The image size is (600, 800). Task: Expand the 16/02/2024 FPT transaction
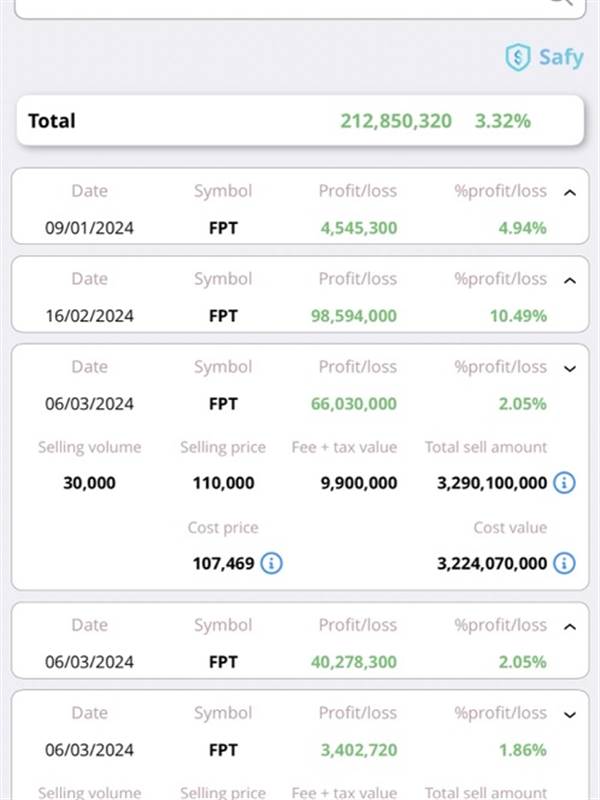coord(570,280)
